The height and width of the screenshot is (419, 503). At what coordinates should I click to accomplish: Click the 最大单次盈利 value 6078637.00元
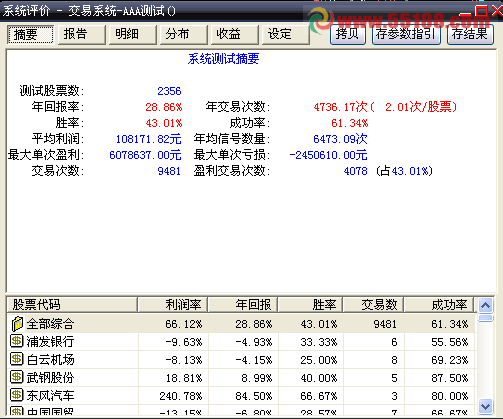pyautogui.click(x=145, y=155)
